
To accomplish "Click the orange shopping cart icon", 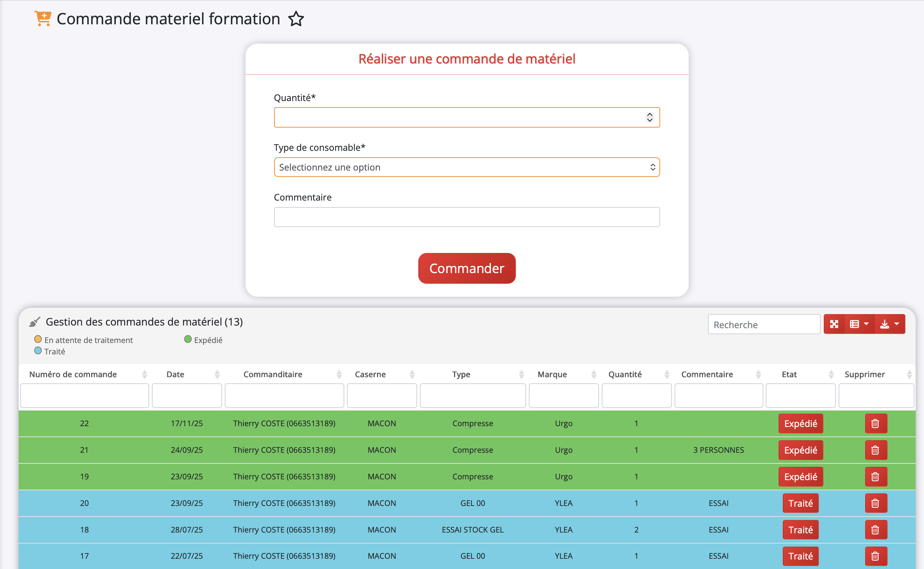I will pyautogui.click(x=43, y=18).
